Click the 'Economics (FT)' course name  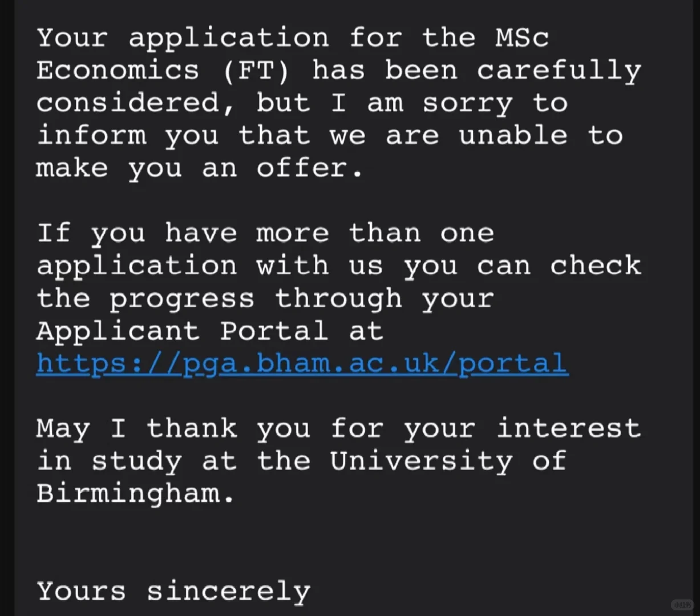163,71
